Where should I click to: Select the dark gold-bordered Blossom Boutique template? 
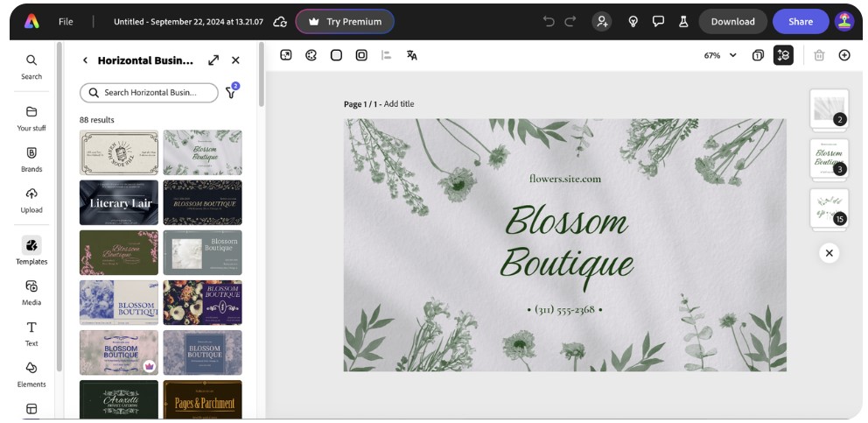203,202
